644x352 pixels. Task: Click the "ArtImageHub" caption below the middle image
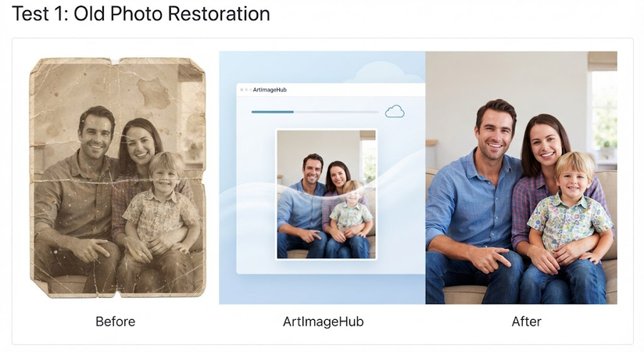pos(324,321)
